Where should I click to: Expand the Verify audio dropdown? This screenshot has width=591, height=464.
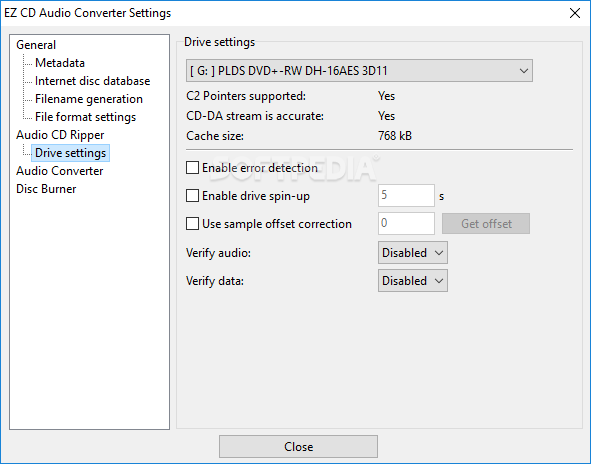tap(413, 253)
